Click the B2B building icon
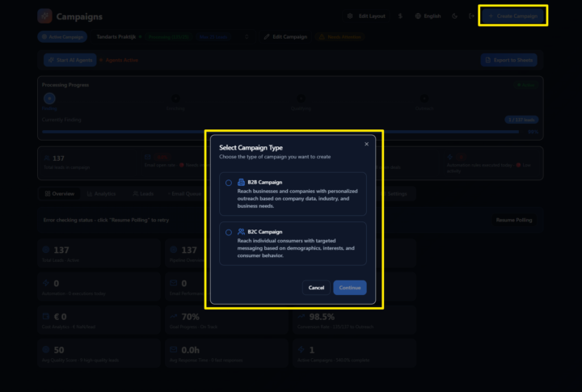This screenshot has height=392, width=582. (x=241, y=183)
